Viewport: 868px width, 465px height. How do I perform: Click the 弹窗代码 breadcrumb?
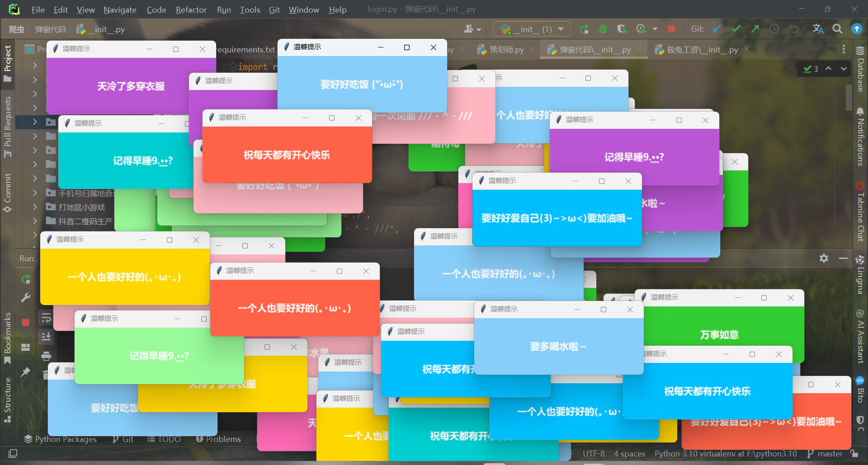[50, 29]
